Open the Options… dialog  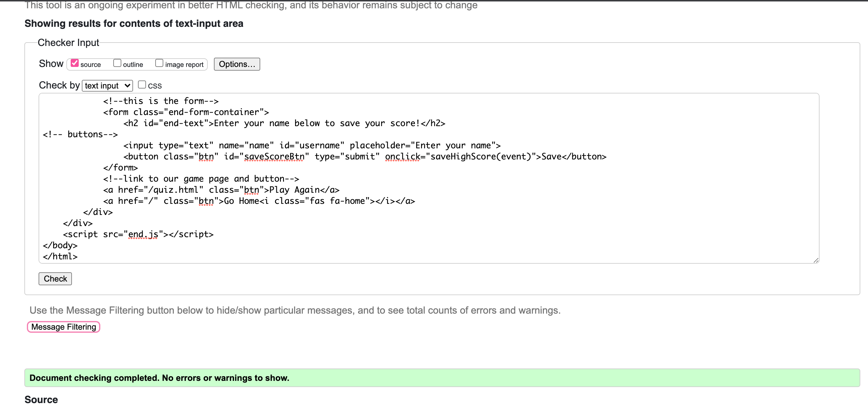[236, 64]
